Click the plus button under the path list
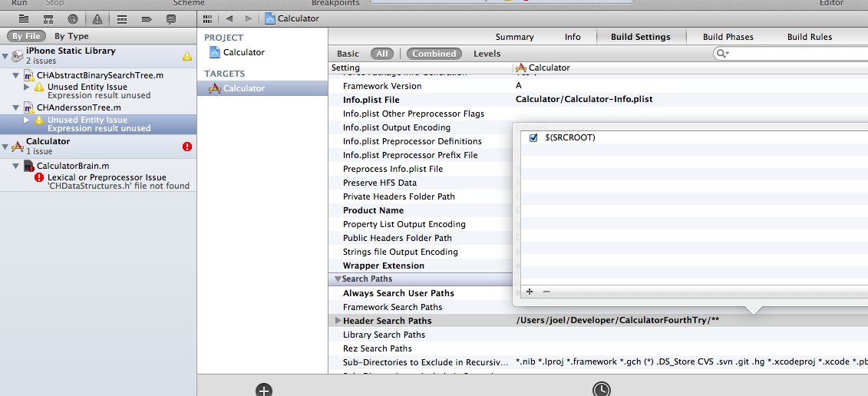The width and height of the screenshot is (868, 396). 530,292
